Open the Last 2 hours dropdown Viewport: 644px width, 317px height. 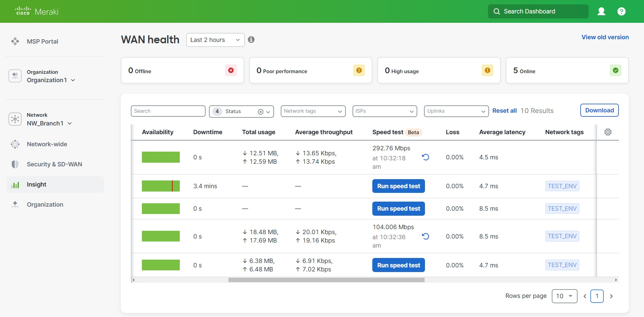[215, 40]
